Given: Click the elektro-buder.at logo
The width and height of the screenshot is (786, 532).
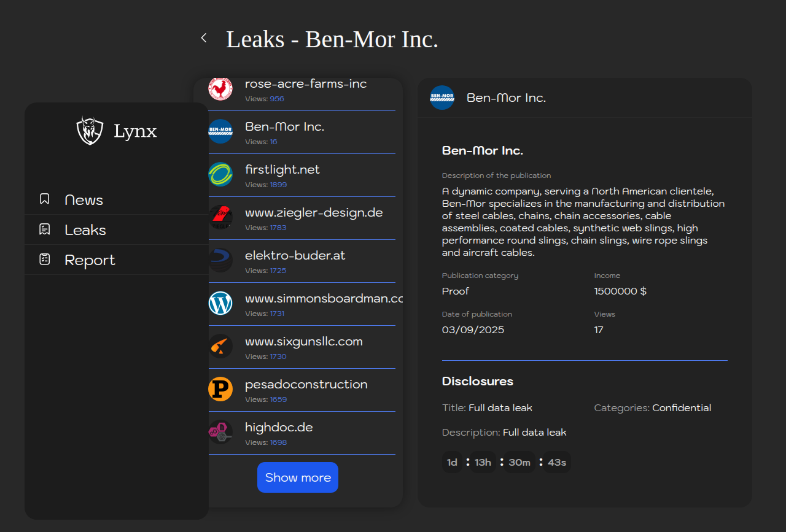Looking at the screenshot, I should click(x=220, y=260).
